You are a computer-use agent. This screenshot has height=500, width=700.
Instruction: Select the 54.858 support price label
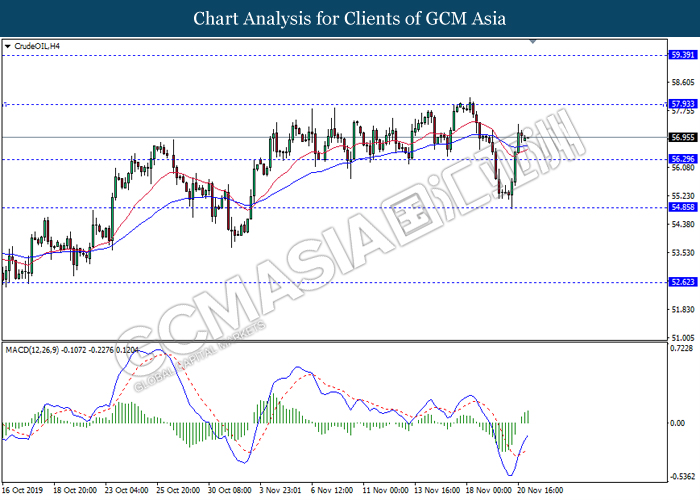pyautogui.click(x=683, y=207)
